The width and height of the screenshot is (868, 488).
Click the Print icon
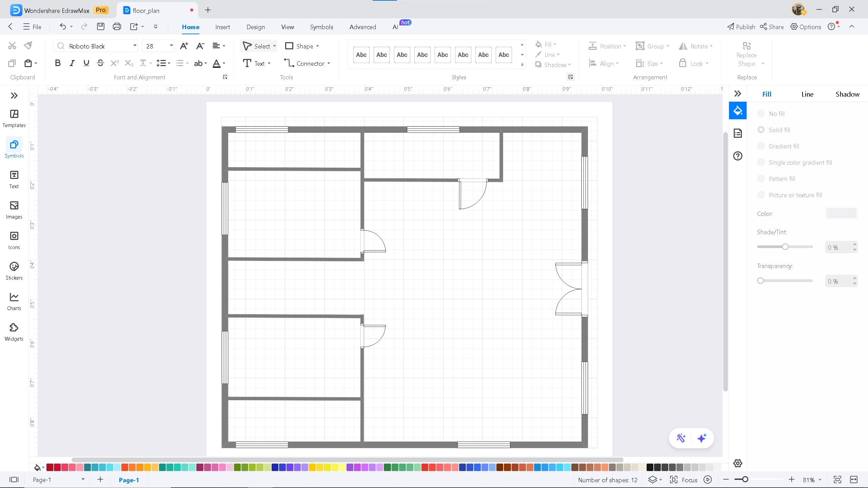tap(117, 26)
